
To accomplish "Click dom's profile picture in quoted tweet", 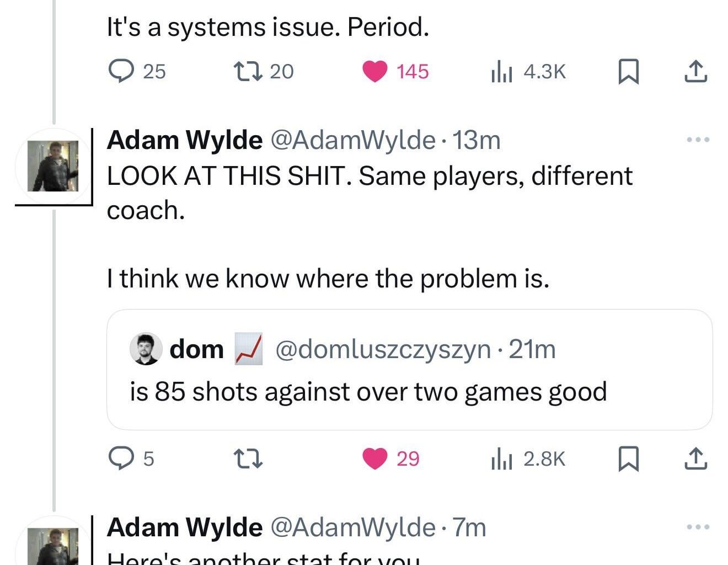I will pyautogui.click(x=146, y=349).
